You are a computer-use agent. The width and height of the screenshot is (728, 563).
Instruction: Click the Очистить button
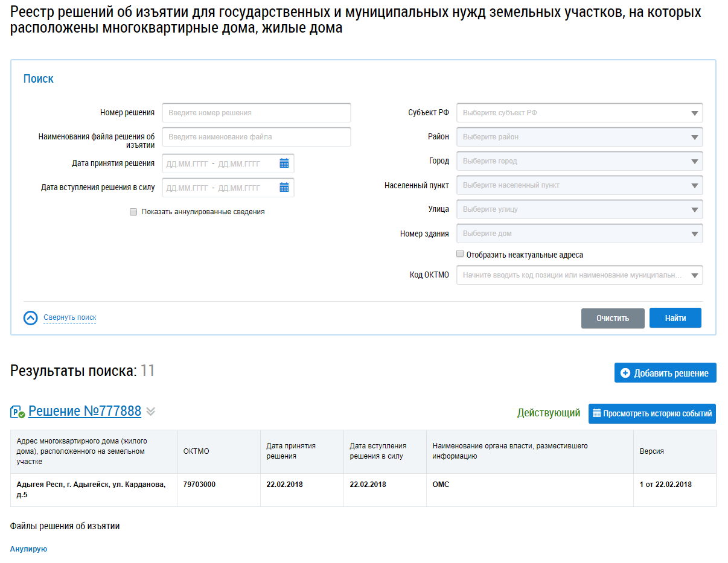[613, 318]
